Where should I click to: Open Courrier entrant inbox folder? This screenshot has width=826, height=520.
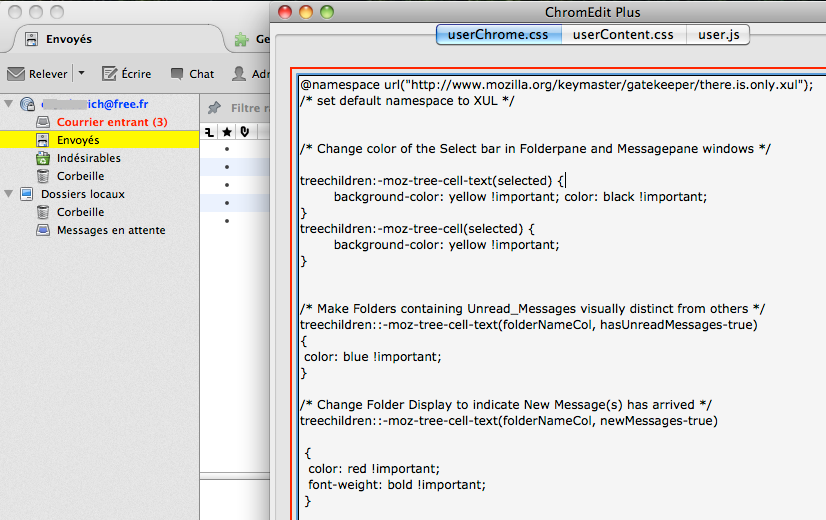[111, 122]
